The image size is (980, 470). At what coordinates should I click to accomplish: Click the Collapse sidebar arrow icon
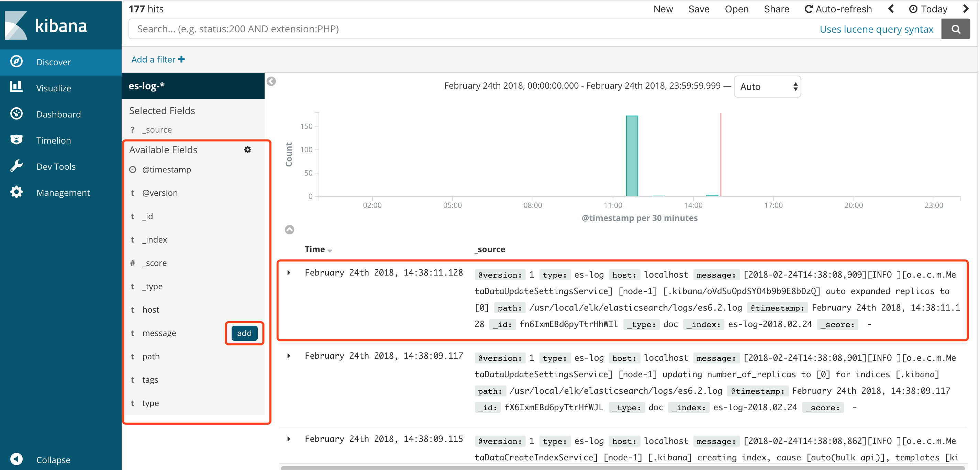16,459
